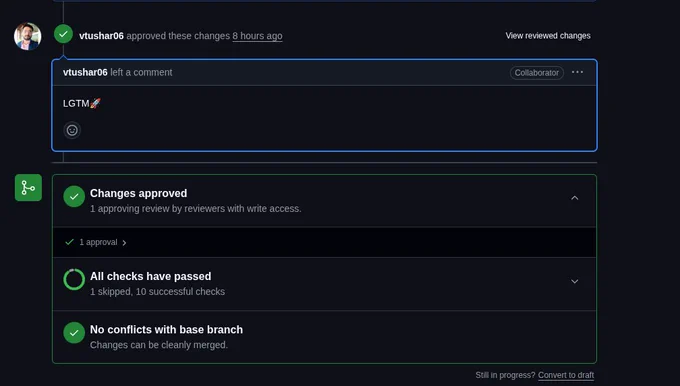Open View reviewed changes link
680x386 pixels.
click(548, 36)
